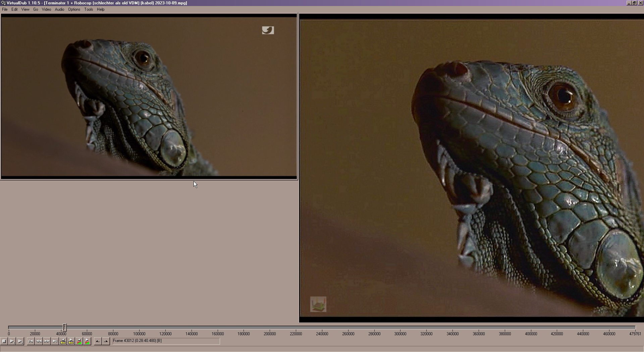
Task: Open the Video menu
Action: point(46,9)
